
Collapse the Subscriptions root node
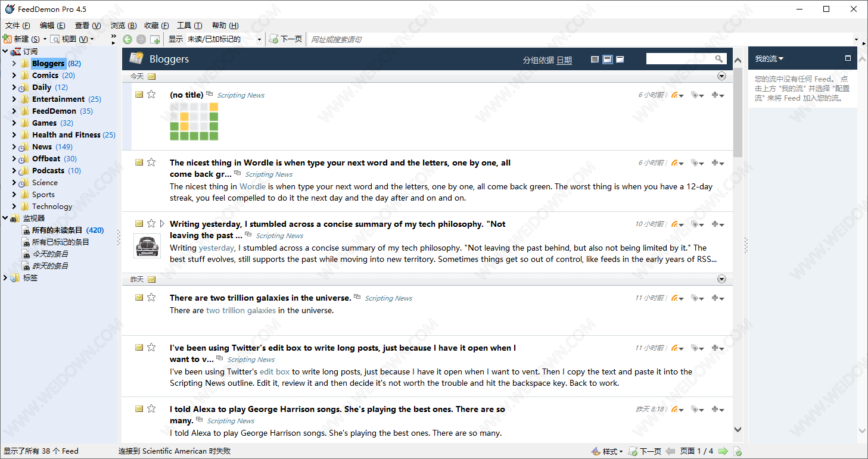(x=5, y=51)
